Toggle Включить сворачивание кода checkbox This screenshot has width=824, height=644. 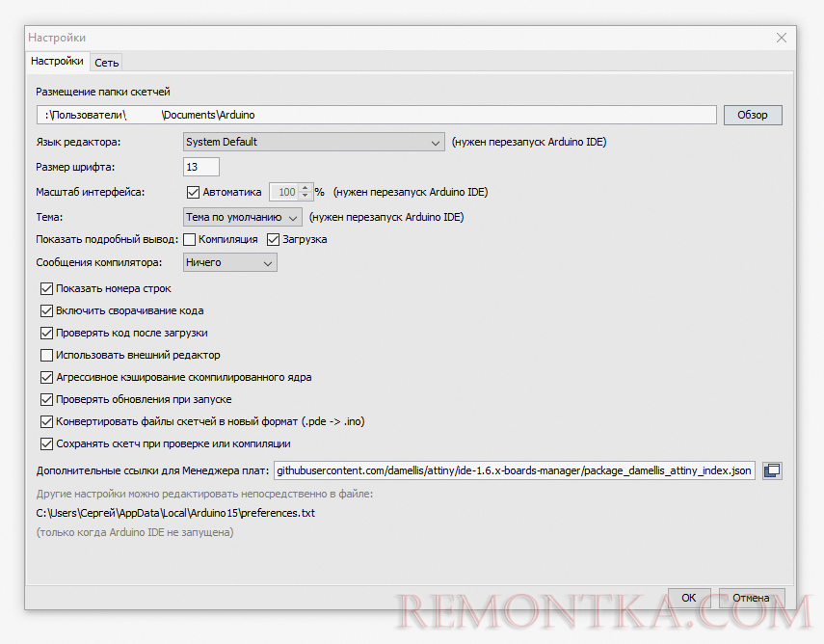pyautogui.click(x=47, y=310)
